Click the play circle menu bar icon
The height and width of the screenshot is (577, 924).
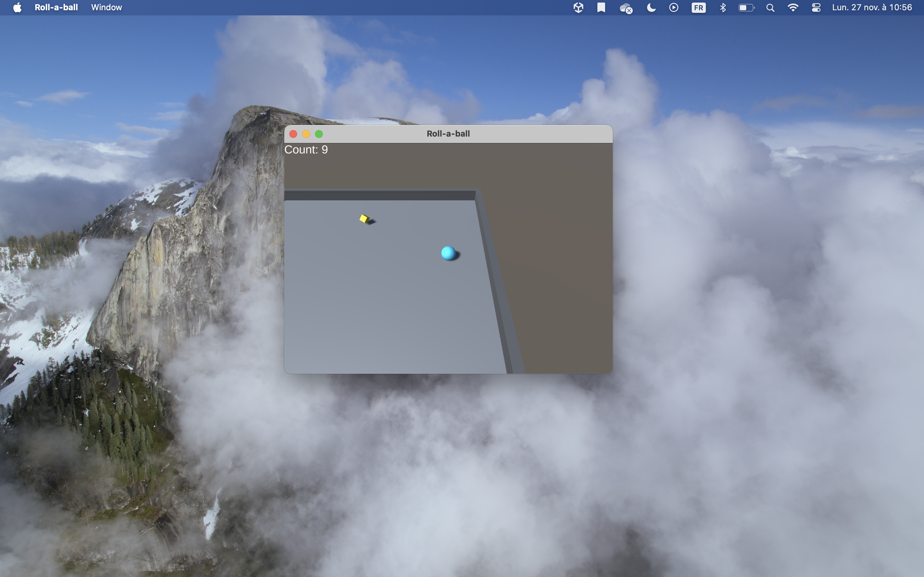point(674,7)
